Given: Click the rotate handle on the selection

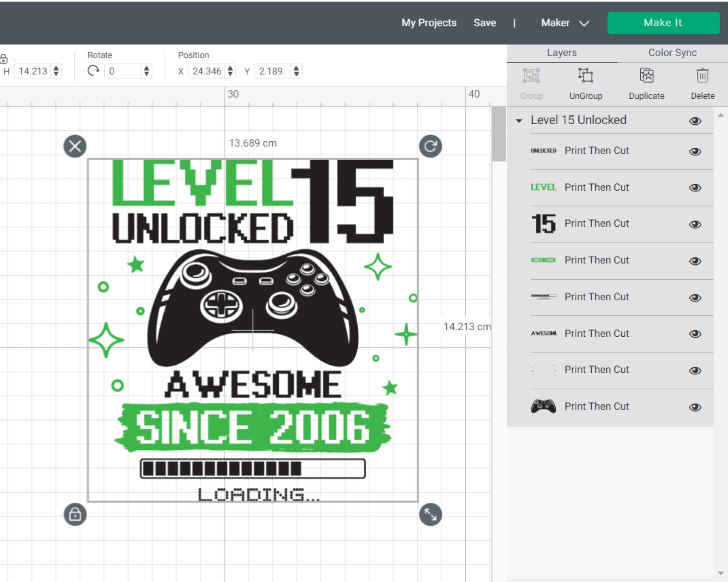Looking at the screenshot, I should (430, 146).
